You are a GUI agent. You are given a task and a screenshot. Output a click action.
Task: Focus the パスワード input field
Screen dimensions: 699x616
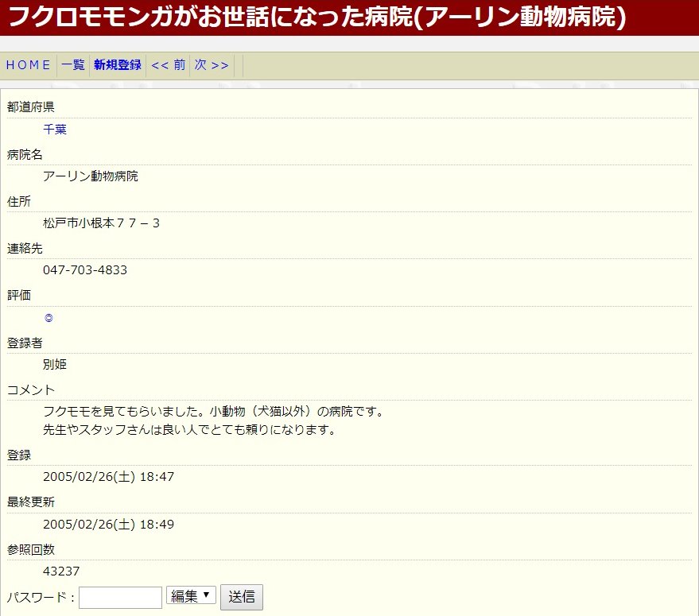120,597
